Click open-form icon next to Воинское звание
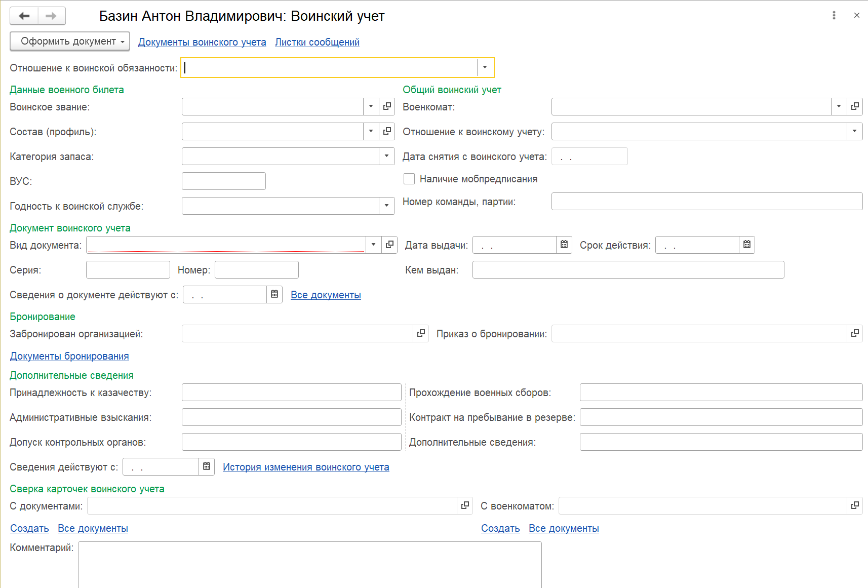This screenshot has height=588, width=868. [x=387, y=107]
